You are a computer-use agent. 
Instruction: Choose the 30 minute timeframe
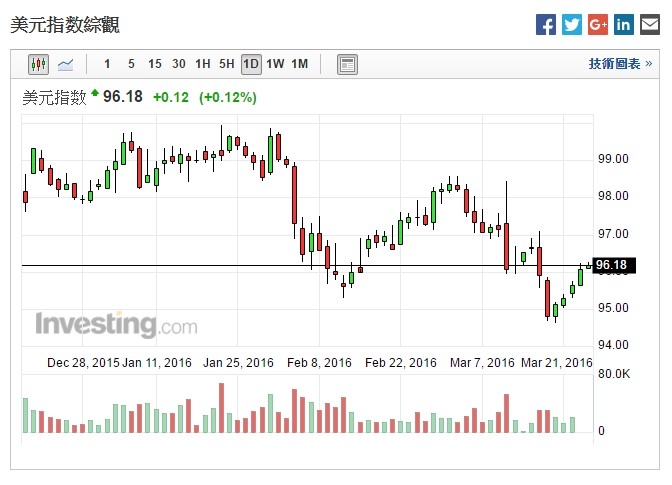(179, 64)
